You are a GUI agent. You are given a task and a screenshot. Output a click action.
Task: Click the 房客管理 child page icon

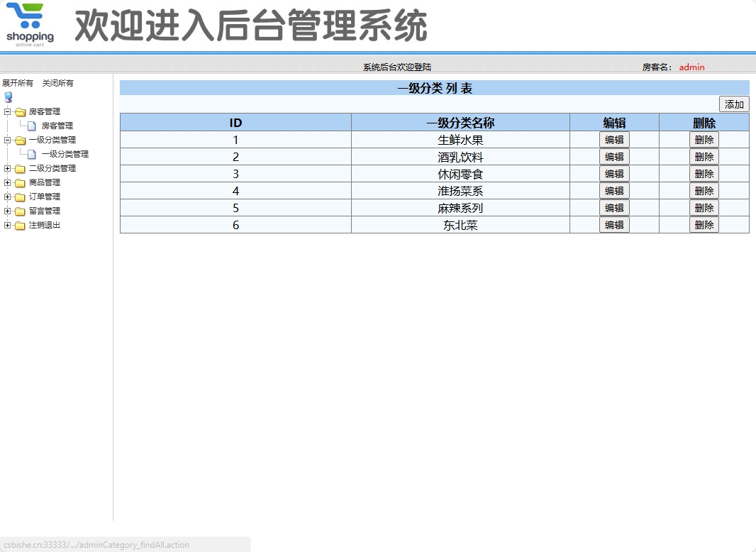(32, 126)
